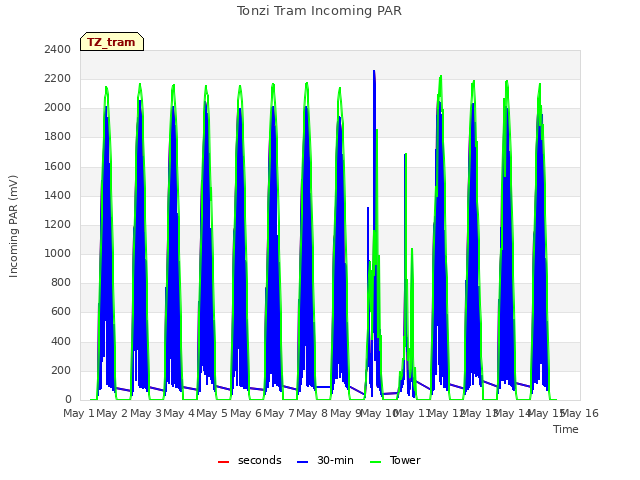The width and height of the screenshot is (640, 480).
Task: Click the 2000 y-axis tick label
Action: pyautogui.click(x=58, y=108)
